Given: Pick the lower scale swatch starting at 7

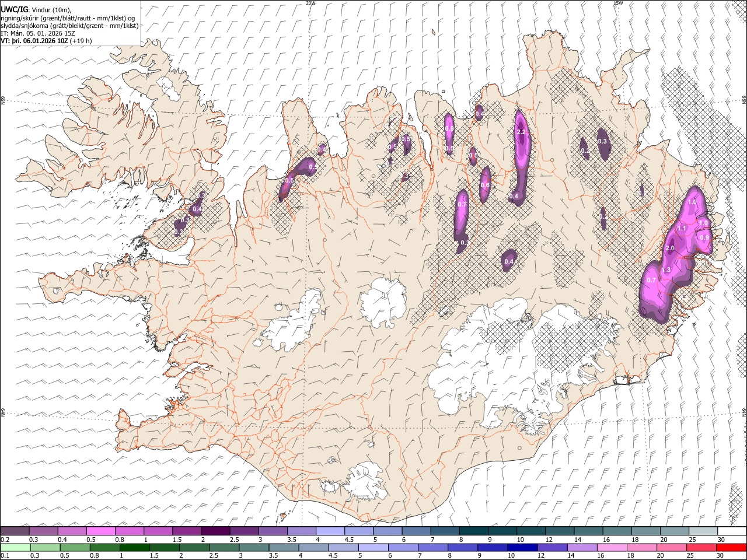Looking at the screenshot, I should pos(433,547).
